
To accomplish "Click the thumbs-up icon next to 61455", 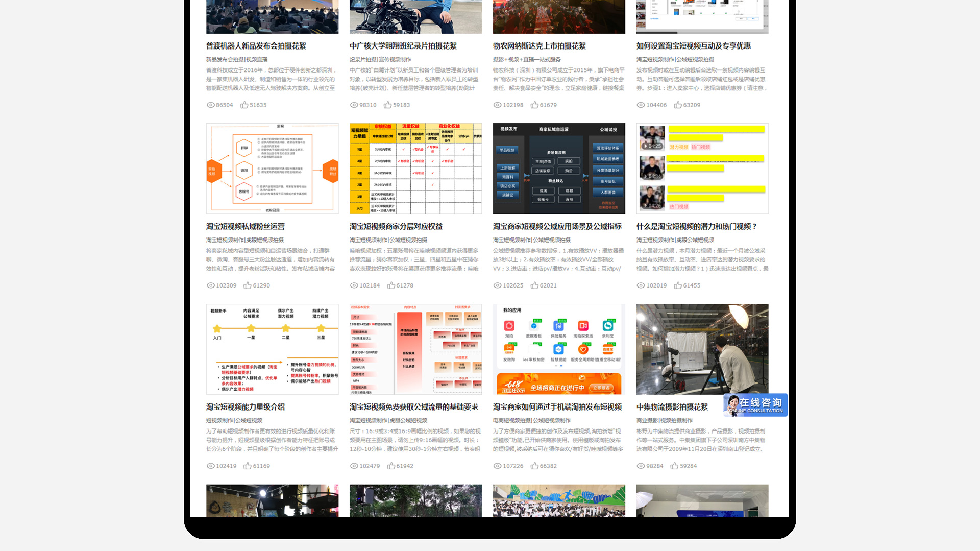I will pos(678,285).
